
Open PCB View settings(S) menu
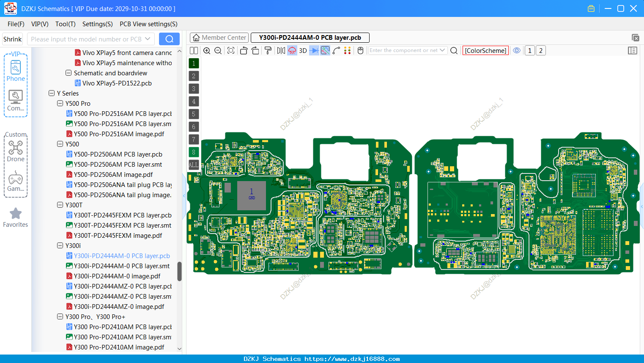(x=148, y=24)
